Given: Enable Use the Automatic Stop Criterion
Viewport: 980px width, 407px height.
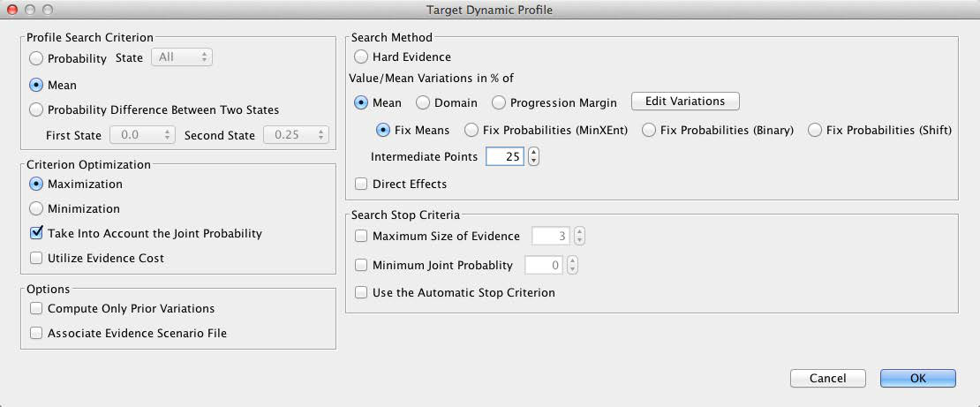Looking at the screenshot, I should coord(361,292).
